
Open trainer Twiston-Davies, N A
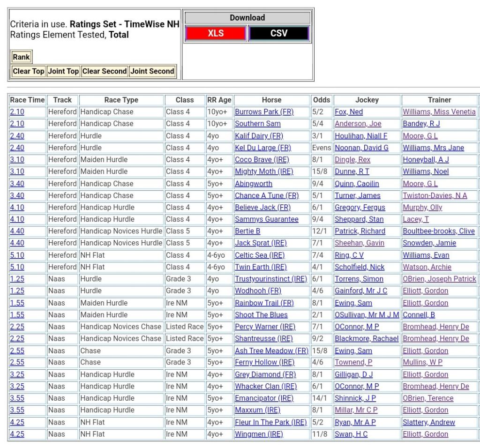tap(435, 195)
